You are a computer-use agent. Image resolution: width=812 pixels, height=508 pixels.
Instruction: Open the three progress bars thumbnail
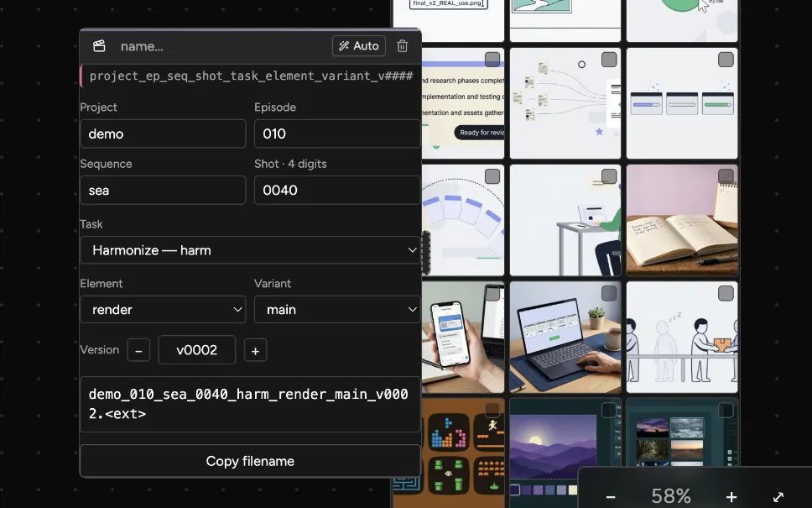682,103
